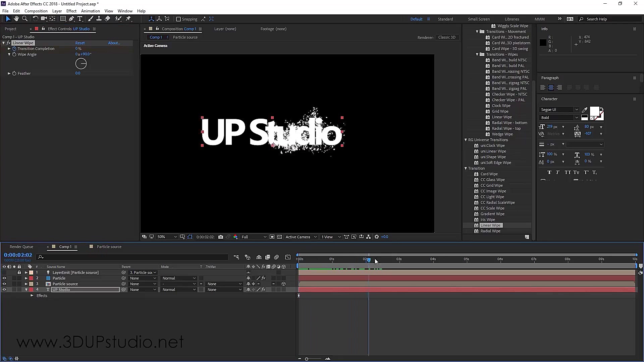Viewport: 644px width, 362px height.
Task: Click the snapshot camera icon in viewer
Action: pos(220,237)
